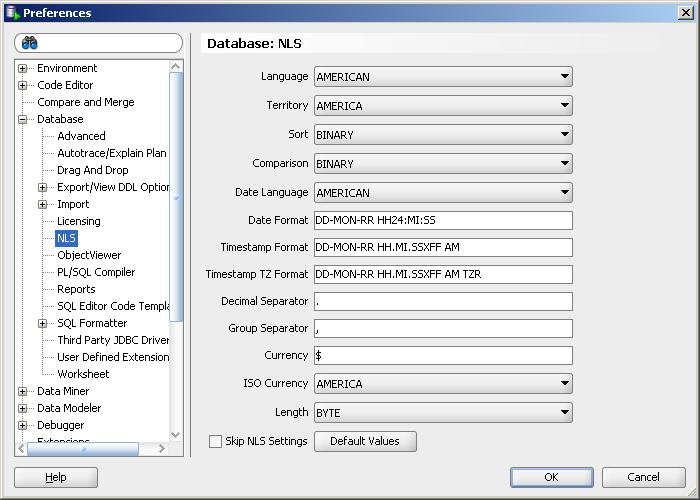Select the Data Modeler label
700x500 pixels.
point(69,408)
